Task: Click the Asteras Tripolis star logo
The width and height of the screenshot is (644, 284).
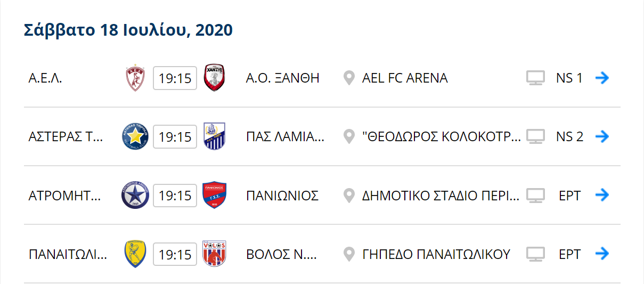Action: click(x=135, y=137)
